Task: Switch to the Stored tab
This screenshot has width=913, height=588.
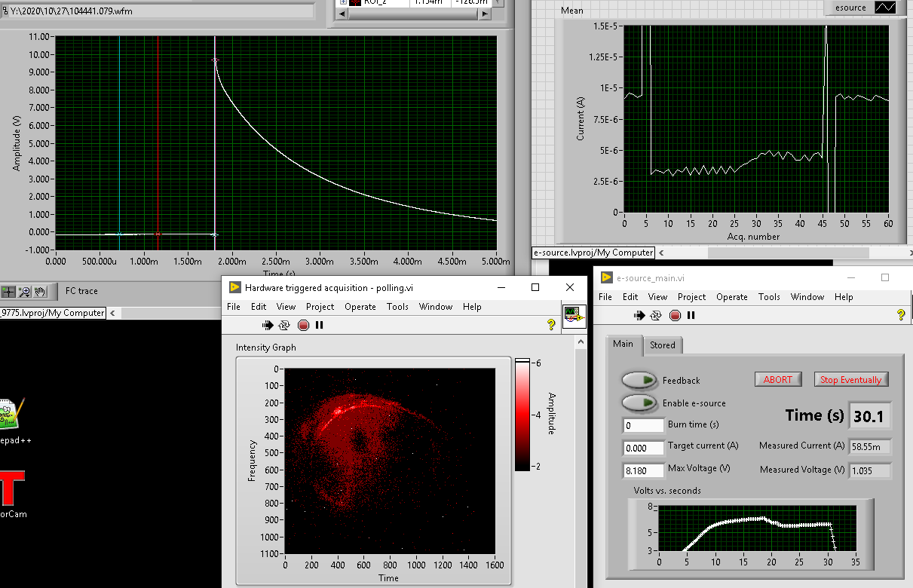Action: 663,345
